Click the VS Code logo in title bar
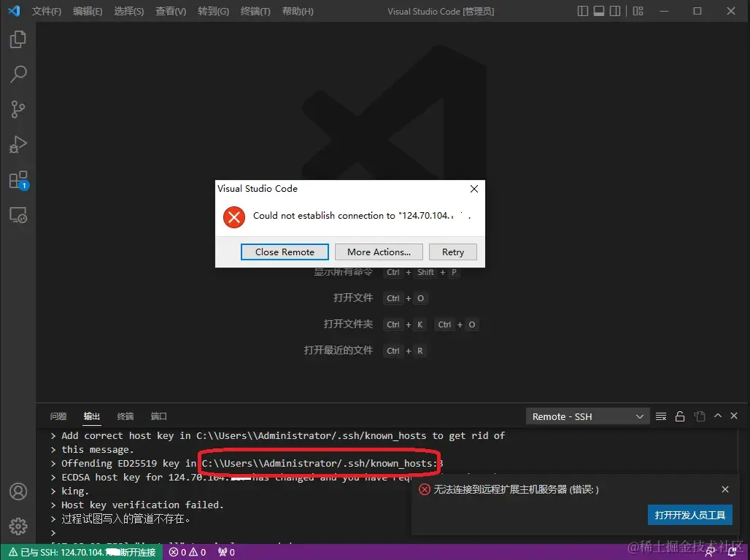 (14, 10)
